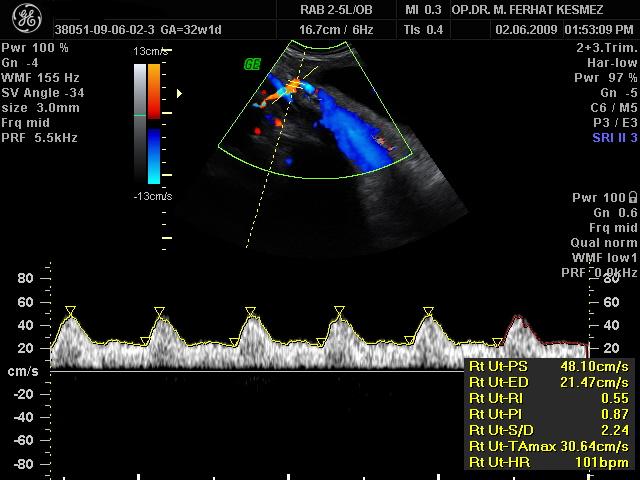
Task: Select the Rt Ut-PS measurement row
Action: click(548, 366)
